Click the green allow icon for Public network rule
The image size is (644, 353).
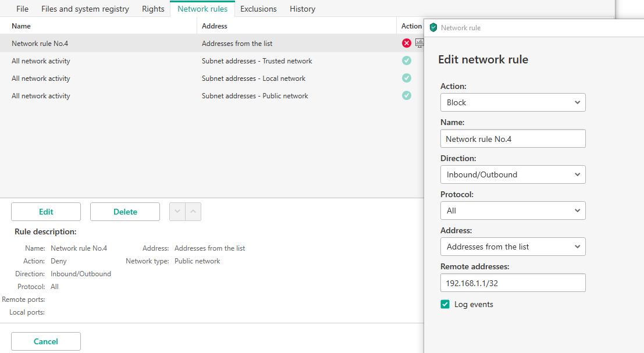407,95
